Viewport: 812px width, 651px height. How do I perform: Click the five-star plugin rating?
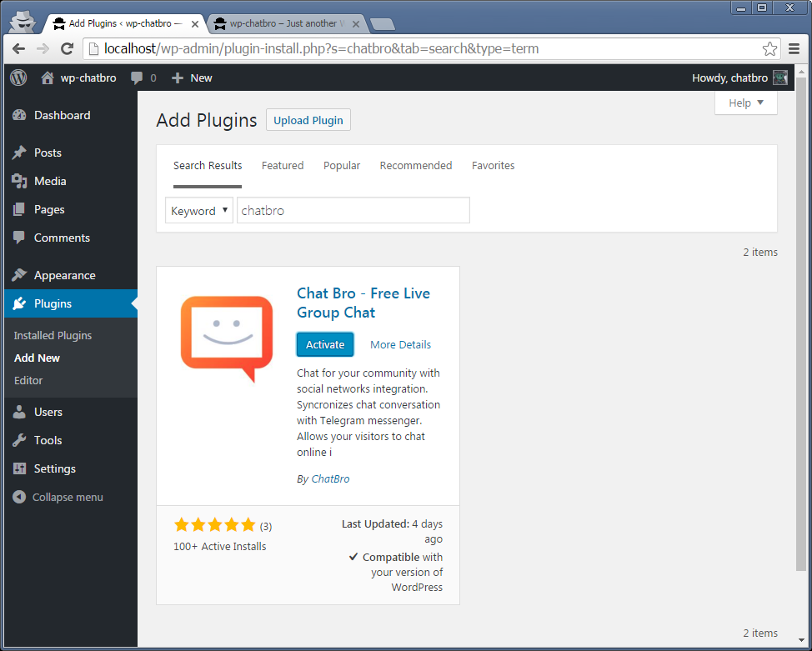[x=215, y=524]
